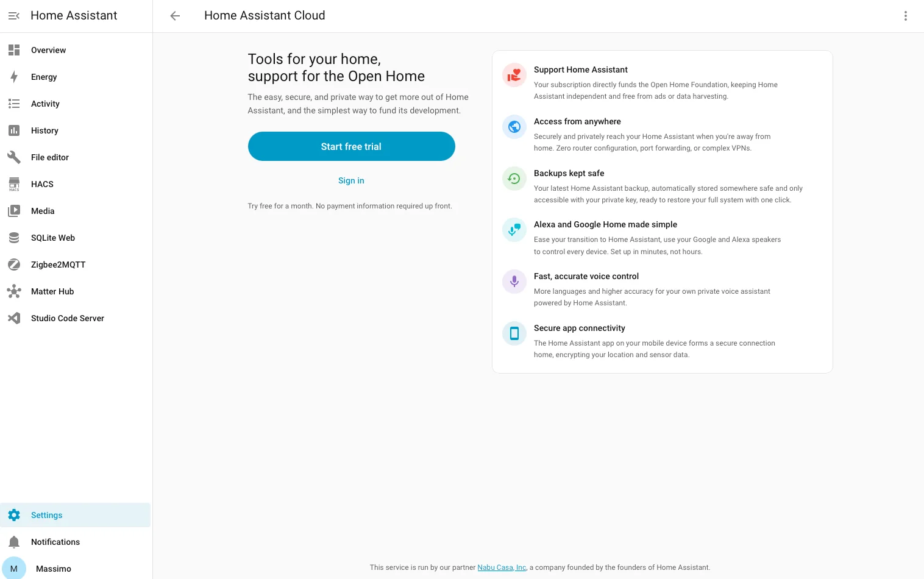Open Zigbee2MQTT from the sidebar

coord(76,265)
